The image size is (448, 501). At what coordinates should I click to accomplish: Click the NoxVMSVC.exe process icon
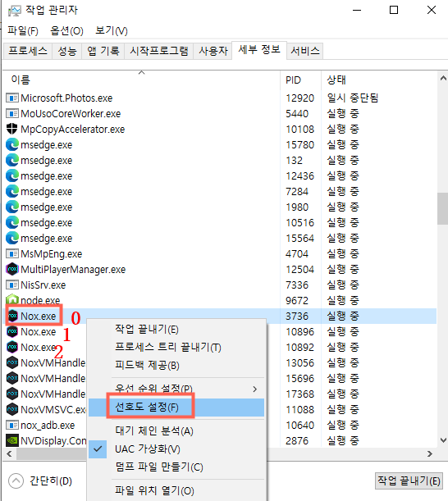coord(12,410)
